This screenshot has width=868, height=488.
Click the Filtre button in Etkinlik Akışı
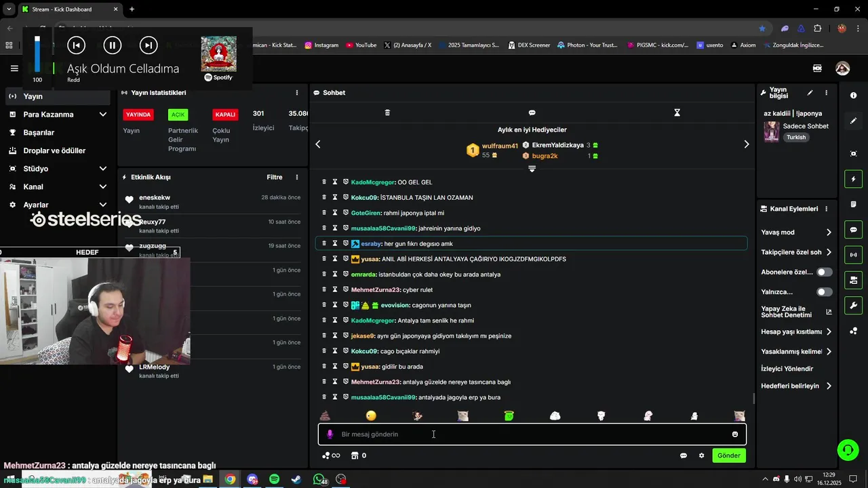click(x=275, y=177)
